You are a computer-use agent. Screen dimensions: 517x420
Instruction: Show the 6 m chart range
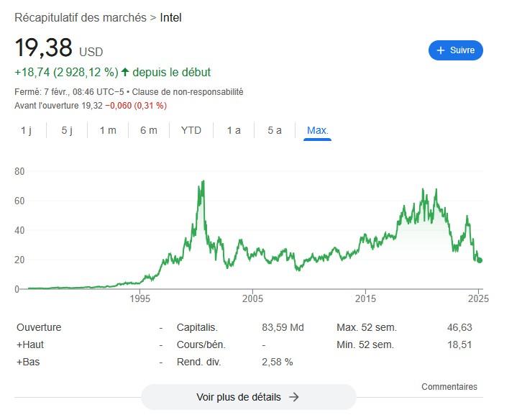pyautogui.click(x=149, y=130)
